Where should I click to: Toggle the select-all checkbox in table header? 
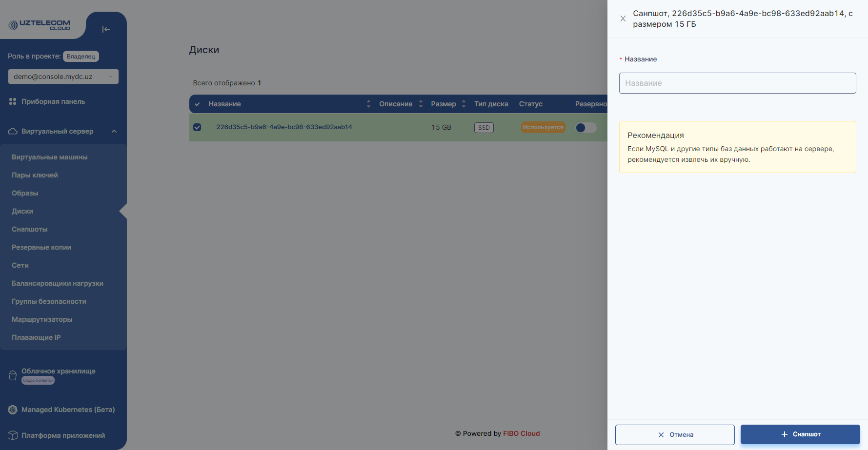[x=197, y=104]
